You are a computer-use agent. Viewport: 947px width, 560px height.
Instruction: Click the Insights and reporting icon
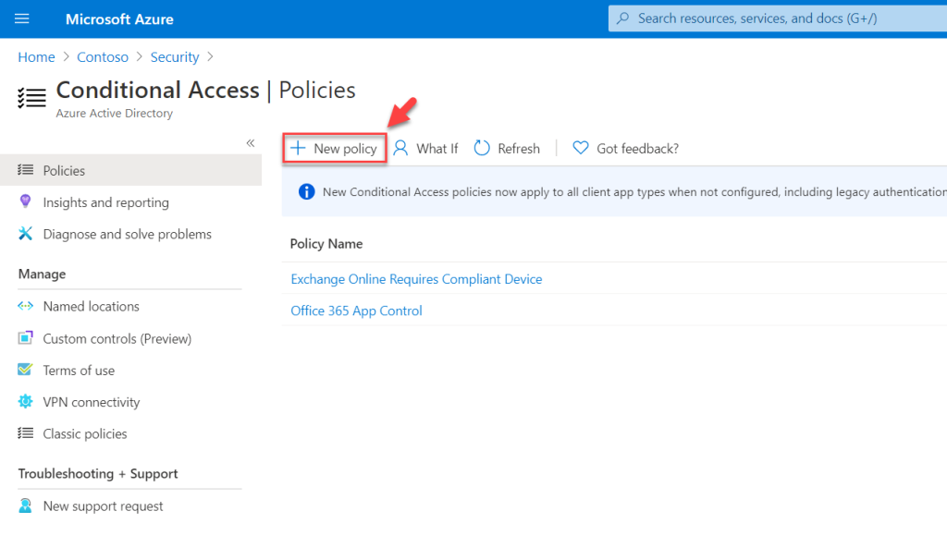25,202
